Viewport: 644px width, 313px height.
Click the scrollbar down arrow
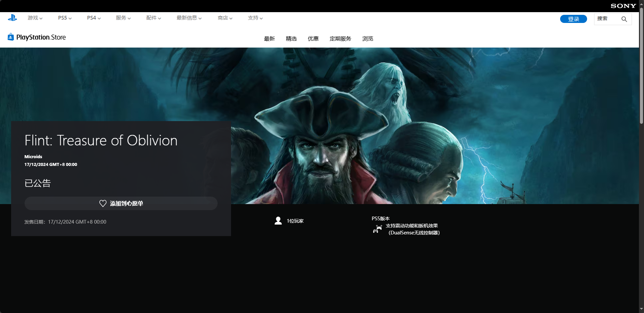click(641, 309)
